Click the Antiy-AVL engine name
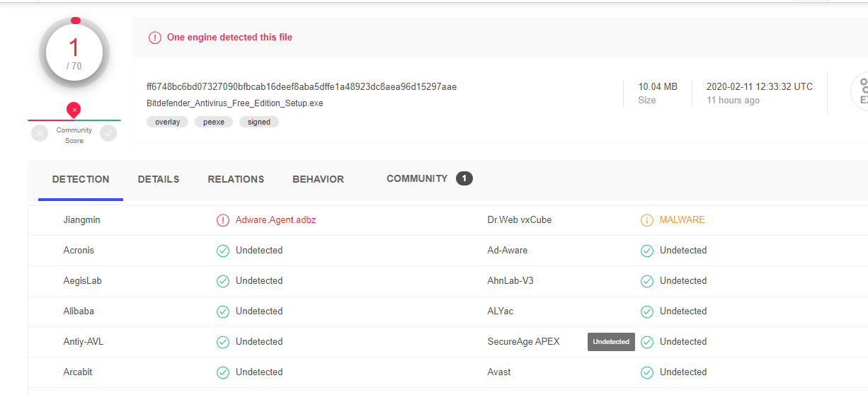 84,342
